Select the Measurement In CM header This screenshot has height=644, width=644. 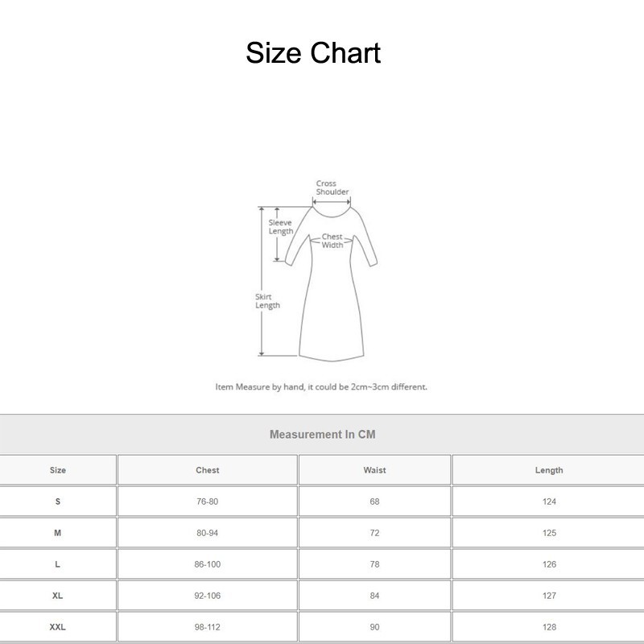[x=322, y=435]
